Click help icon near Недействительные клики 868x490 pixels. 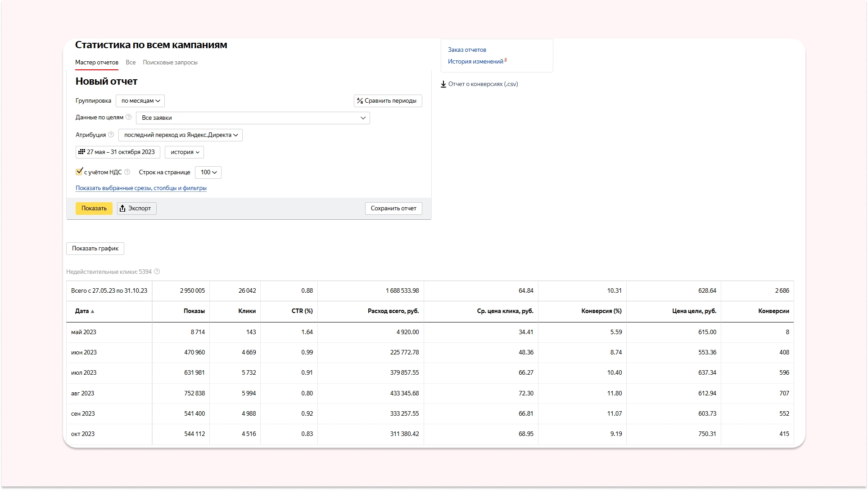157,272
